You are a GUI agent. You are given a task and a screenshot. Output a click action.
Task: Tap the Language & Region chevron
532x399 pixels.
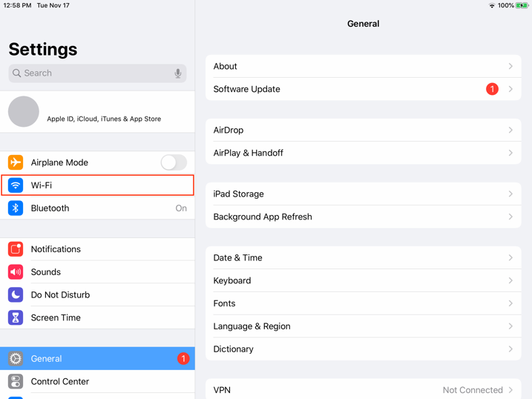point(510,326)
